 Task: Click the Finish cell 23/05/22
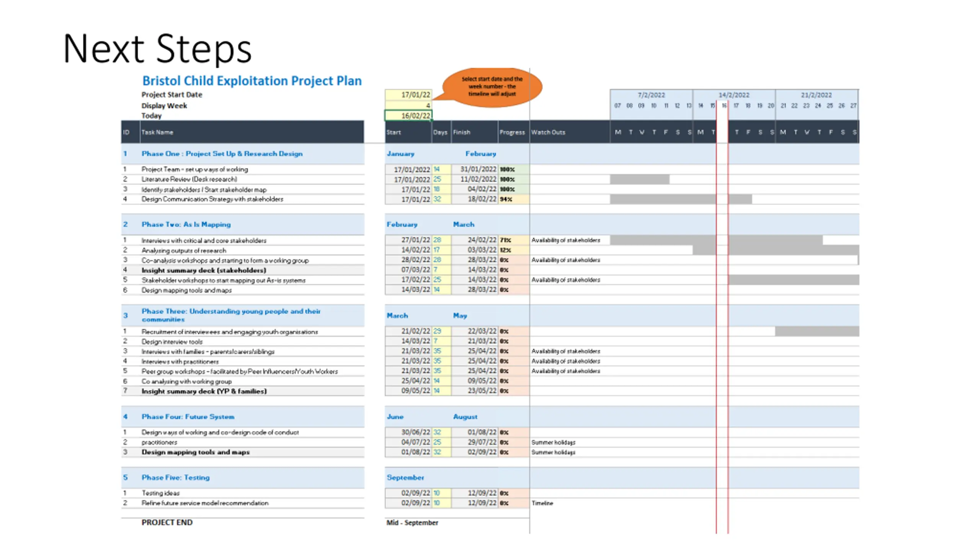click(475, 391)
